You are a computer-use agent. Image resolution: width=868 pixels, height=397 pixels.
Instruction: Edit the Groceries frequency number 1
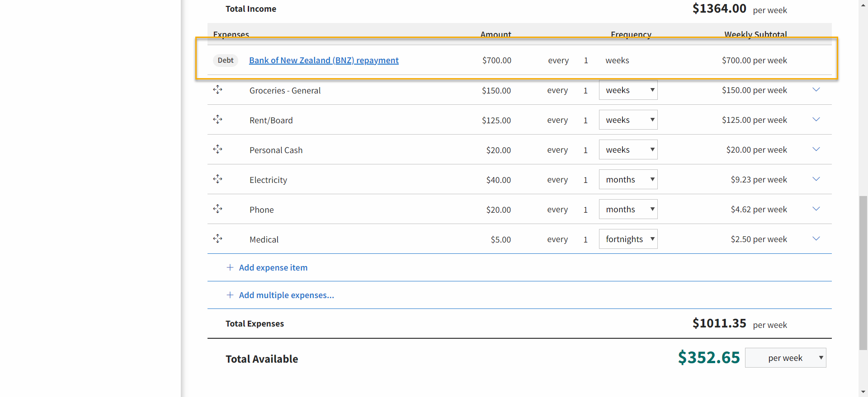(585, 90)
